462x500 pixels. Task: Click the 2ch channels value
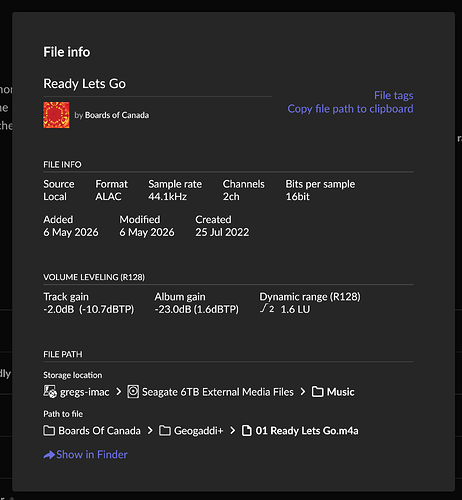coord(231,197)
